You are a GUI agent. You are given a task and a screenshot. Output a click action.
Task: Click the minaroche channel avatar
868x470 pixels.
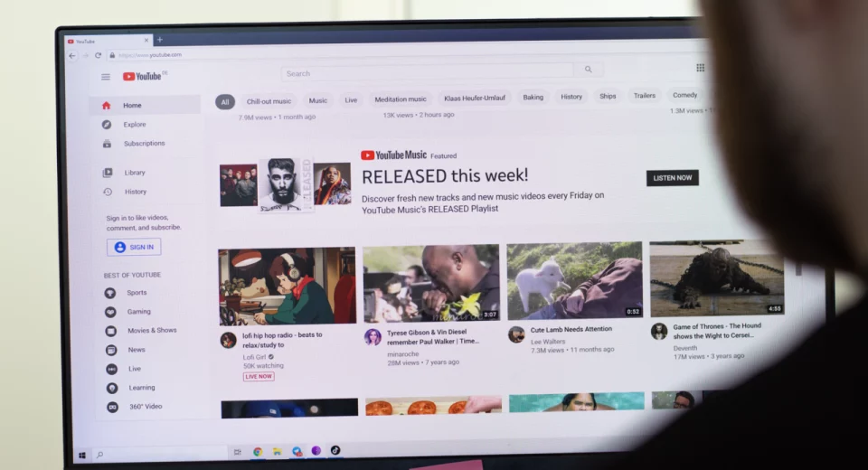pos(373,336)
